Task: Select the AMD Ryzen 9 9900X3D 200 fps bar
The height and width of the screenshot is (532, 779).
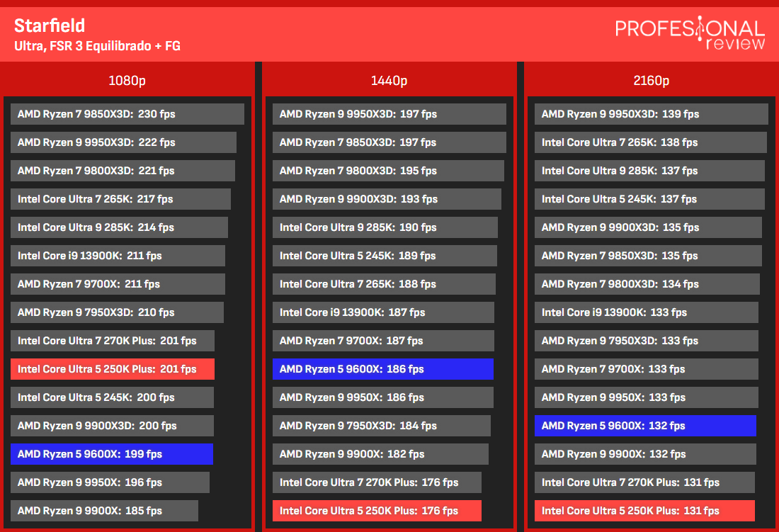Action: (x=113, y=426)
